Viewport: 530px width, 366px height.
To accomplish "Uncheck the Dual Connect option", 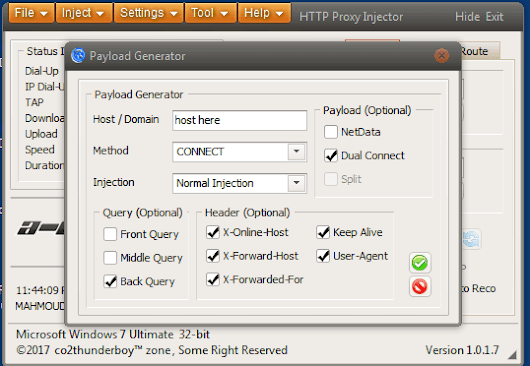I will pos(331,155).
